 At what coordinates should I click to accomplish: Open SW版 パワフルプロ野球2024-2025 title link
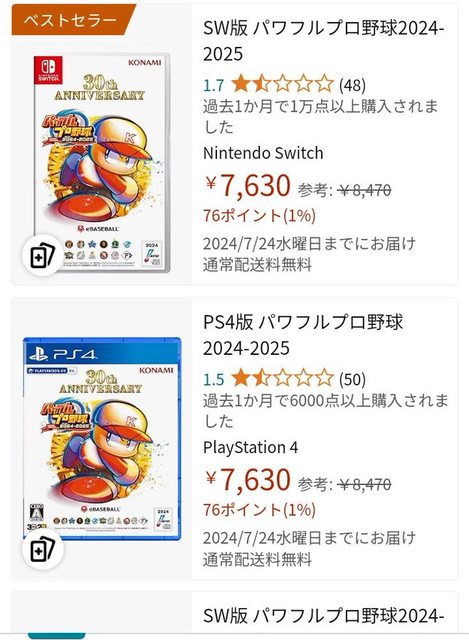click(324, 41)
